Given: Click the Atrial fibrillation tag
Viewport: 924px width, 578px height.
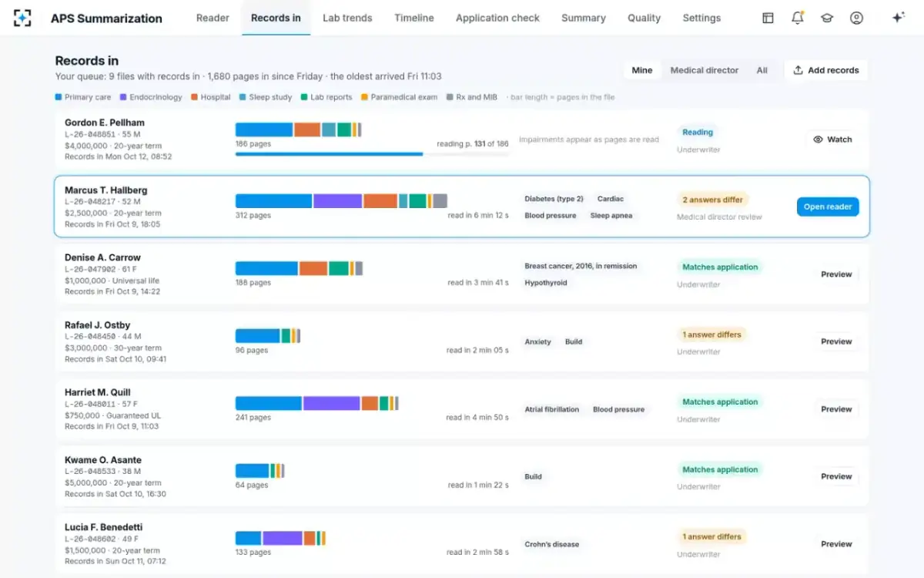Looking at the screenshot, I should (x=552, y=409).
